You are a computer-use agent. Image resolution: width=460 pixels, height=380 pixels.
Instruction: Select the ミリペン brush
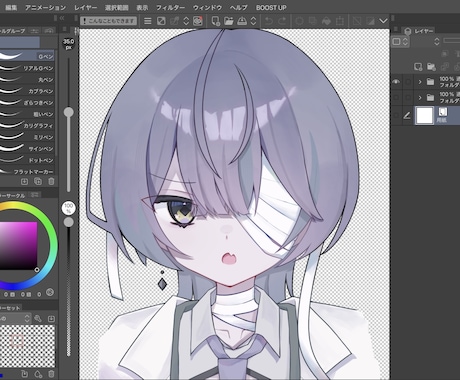point(27,137)
